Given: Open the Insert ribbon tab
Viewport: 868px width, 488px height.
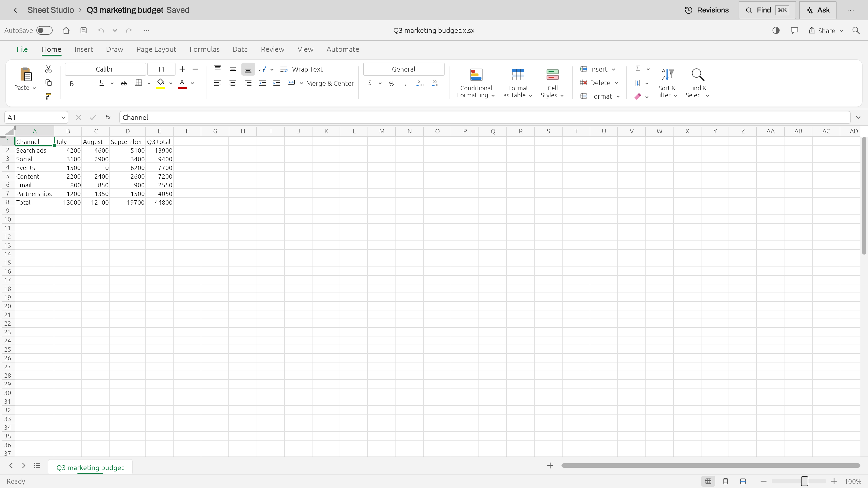Looking at the screenshot, I should tap(84, 49).
